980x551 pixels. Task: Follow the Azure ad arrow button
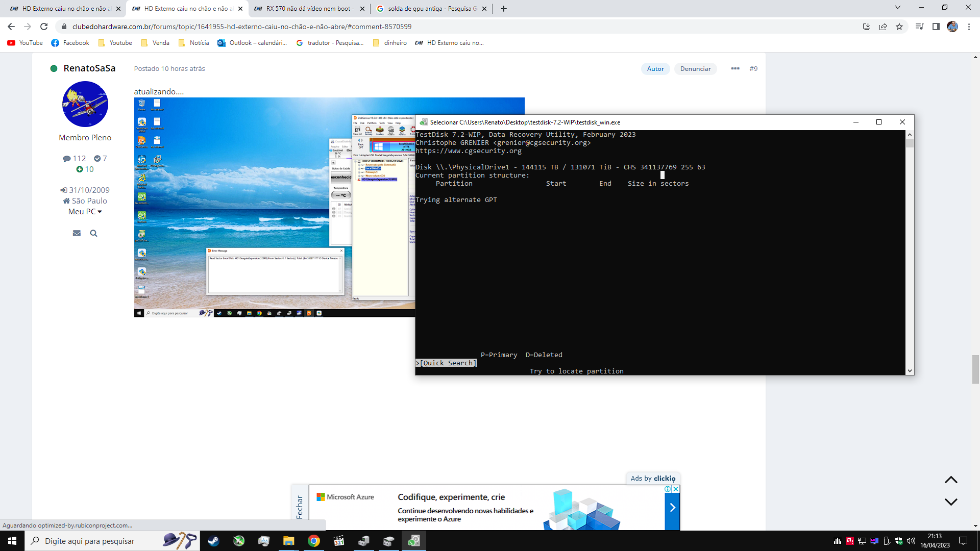[672, 508]
